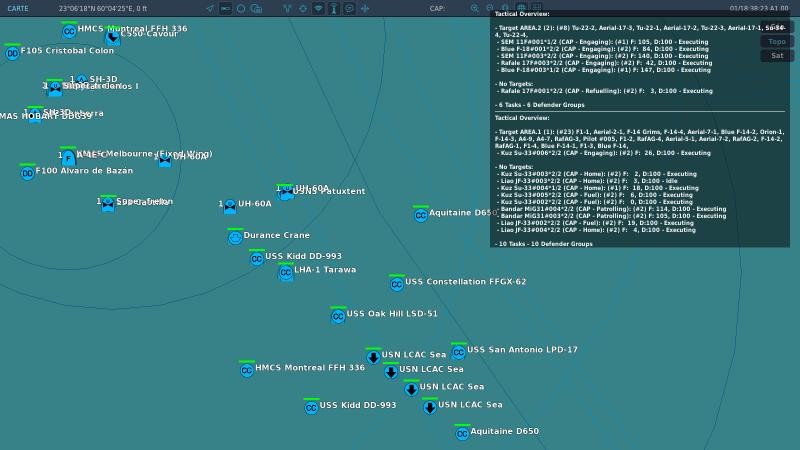The image size is (800, 450).
Task: Select the LHA-1 Tarawa ship icon
Action: pos(286,272)
